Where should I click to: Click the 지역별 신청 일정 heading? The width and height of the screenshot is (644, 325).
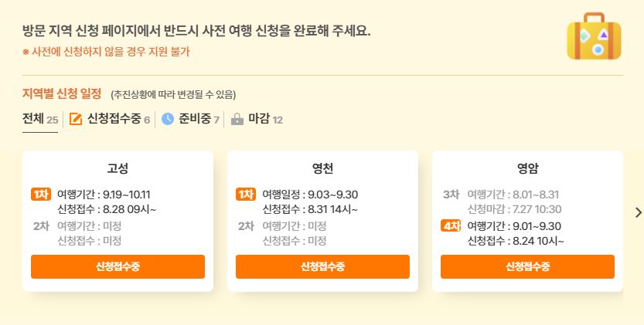[x=62, y=93]
